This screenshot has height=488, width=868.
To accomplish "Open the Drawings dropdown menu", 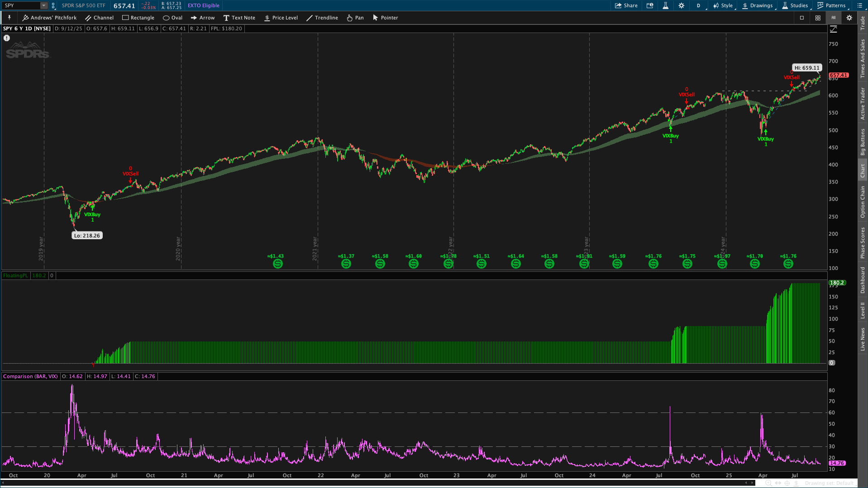I will click(x=758, y=5).
